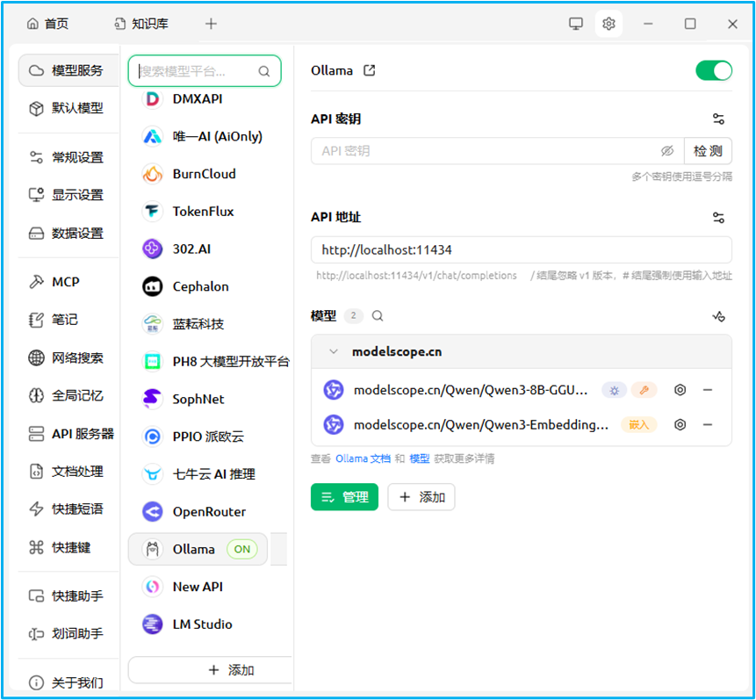Open the Ollama official website link icon
The height and width of the screenshot is (700, 756).
pyautogui.click(x=370, y=70)
